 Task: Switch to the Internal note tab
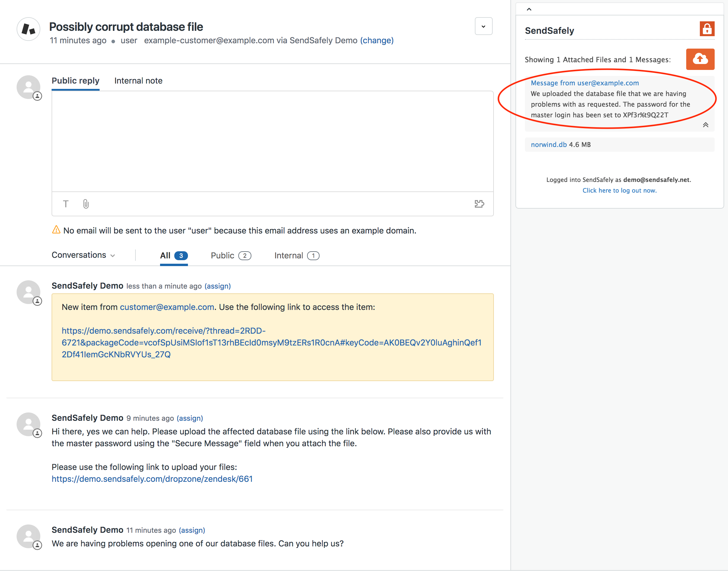(x=138, y=81)
